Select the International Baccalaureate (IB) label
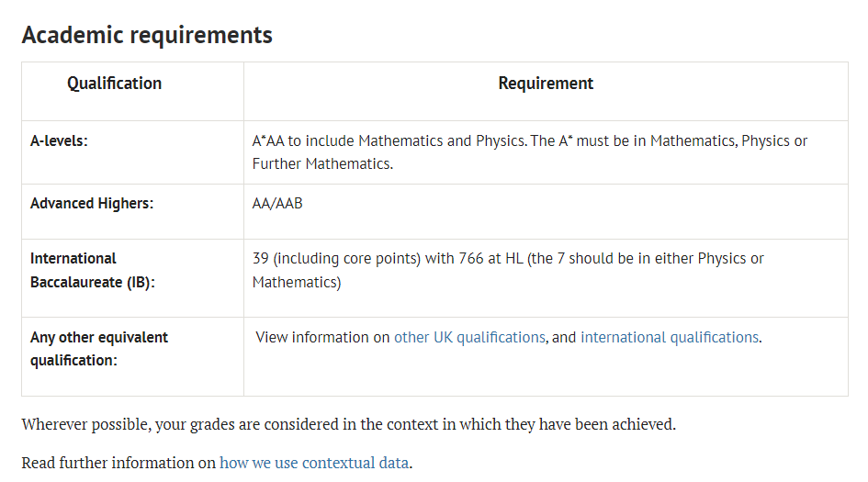Image resolution: width=868 pixels, height=482 pixels. coord(93,270)
